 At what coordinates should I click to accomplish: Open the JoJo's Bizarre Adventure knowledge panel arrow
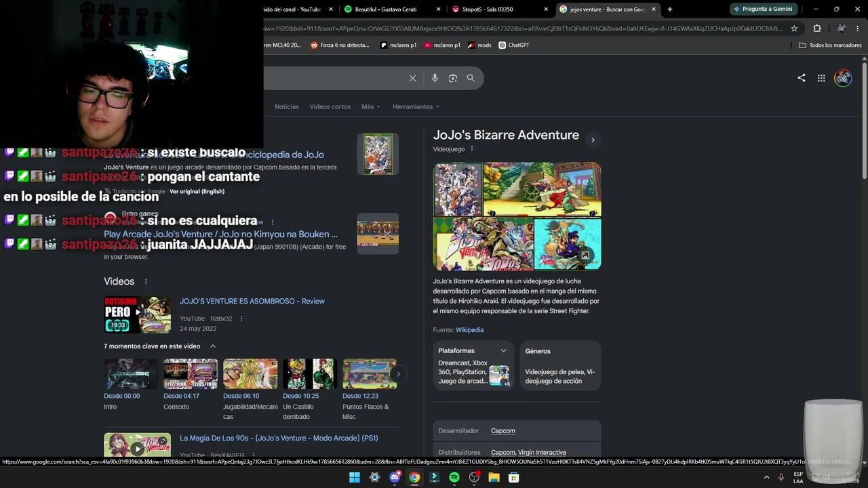coord(593,140)
